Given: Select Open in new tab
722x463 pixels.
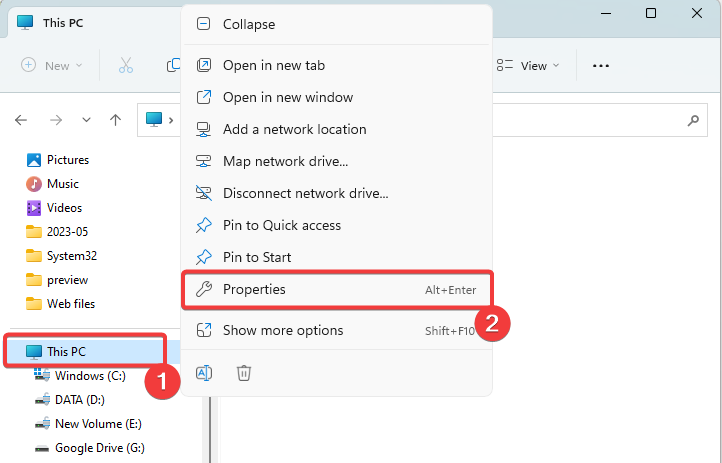Looking at the screenshot, I should [337, 65].
